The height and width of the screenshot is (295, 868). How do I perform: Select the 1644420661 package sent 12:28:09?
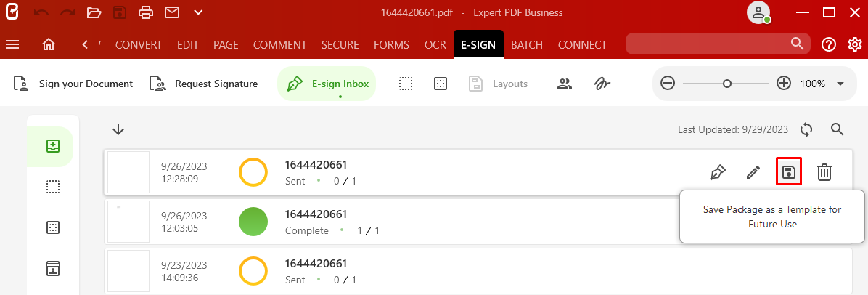478,172
